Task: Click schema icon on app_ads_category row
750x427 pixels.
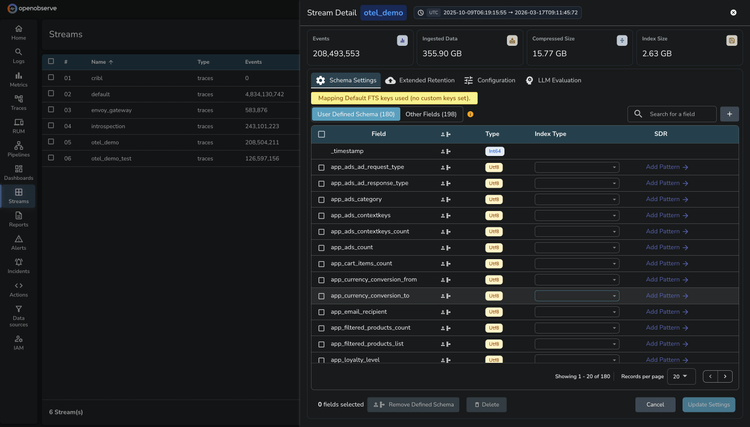Action: [445, 199]
